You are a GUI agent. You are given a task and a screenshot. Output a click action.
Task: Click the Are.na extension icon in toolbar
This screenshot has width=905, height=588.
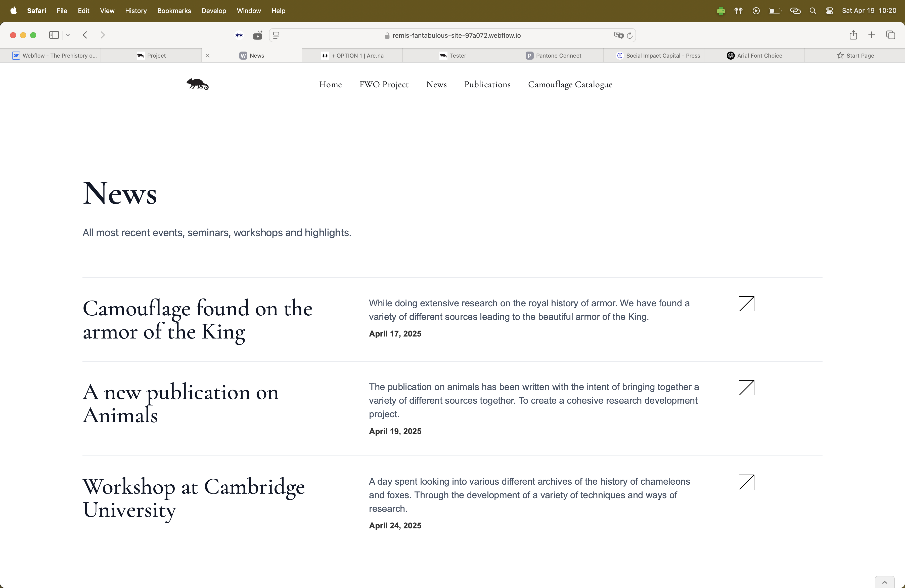(x=239, y=35)
